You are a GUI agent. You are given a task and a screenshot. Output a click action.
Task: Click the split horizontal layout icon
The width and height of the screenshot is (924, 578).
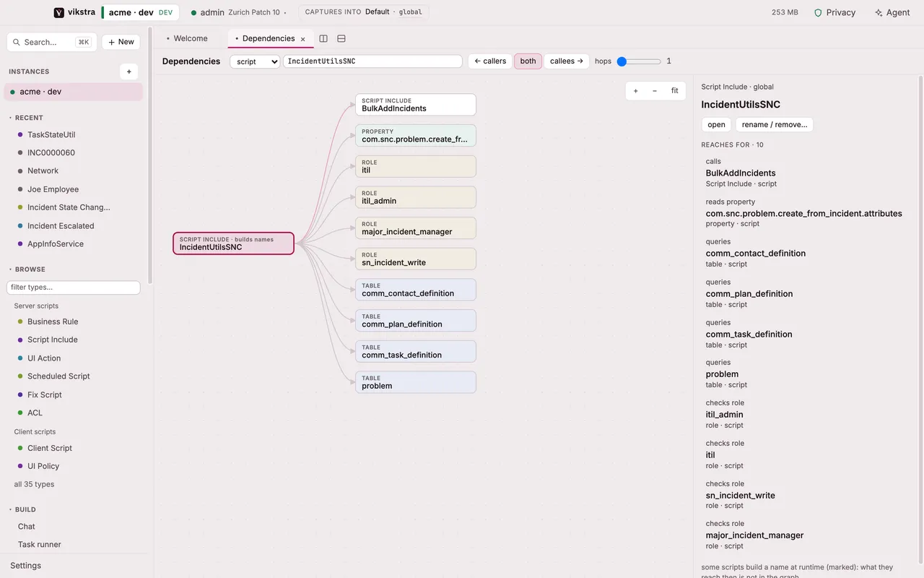click(x=341, y=38)
